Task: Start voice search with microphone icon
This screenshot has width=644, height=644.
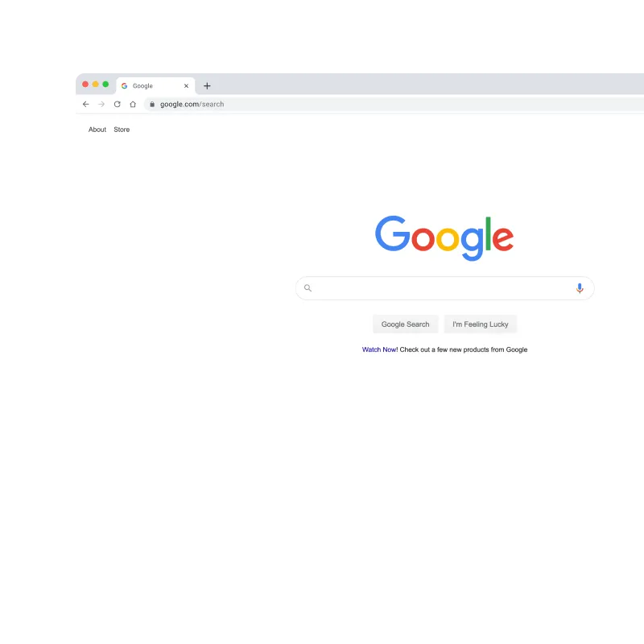Action: [x=580, y=288]
